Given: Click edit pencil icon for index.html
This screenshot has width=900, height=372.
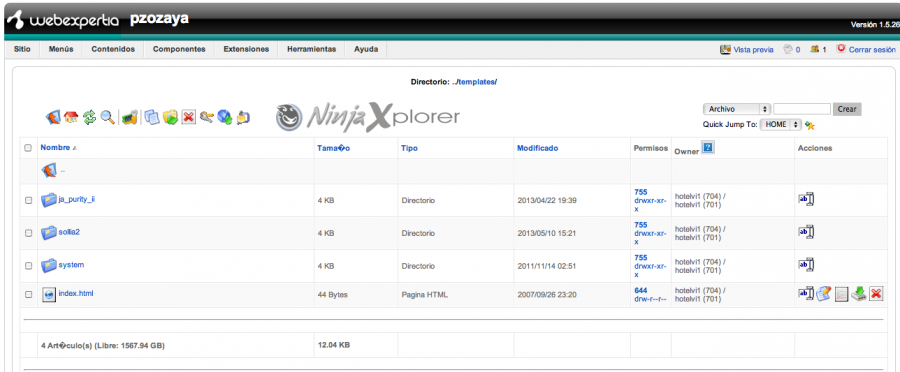Looking at the screenshot, I should tap(824, 294).
